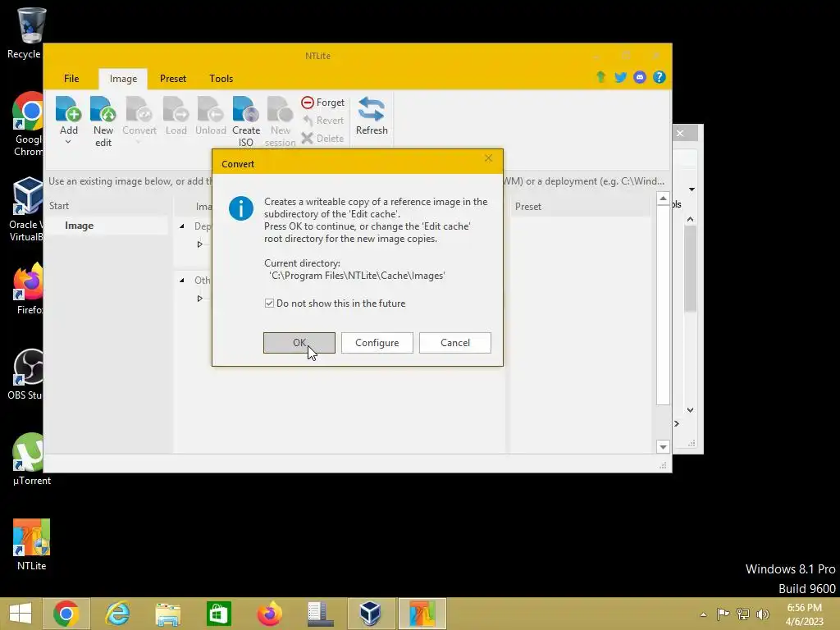This screenshot has height=630, width=840.
Task: Switch to the Image ribbon tab
Action: pos(123,79)
